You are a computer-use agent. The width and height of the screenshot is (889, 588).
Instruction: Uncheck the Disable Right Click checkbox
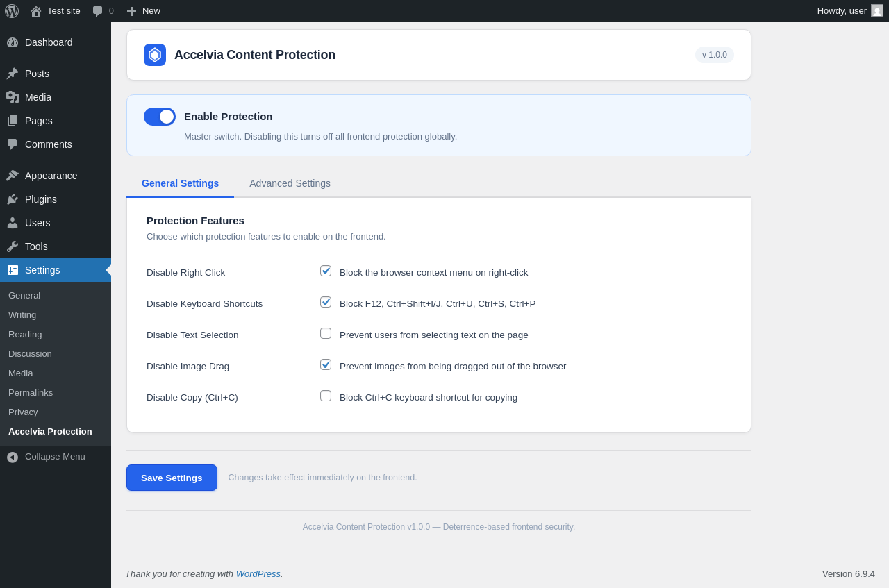(x=326, y=271)
